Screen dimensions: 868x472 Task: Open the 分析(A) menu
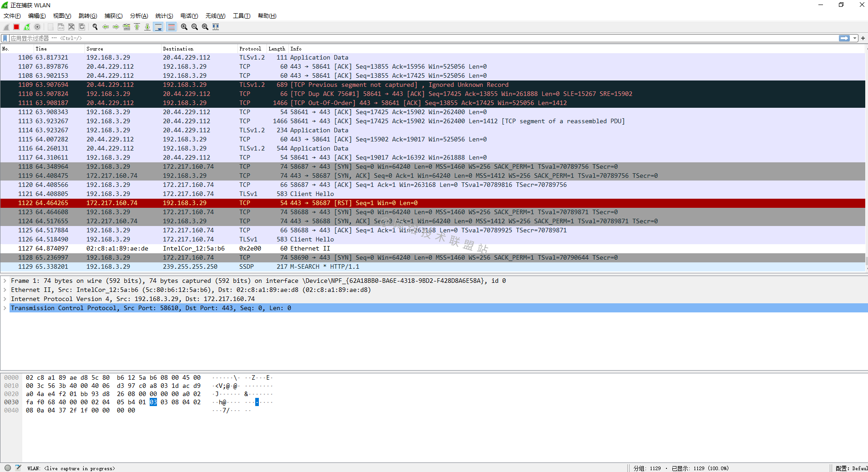click(139, 16)
